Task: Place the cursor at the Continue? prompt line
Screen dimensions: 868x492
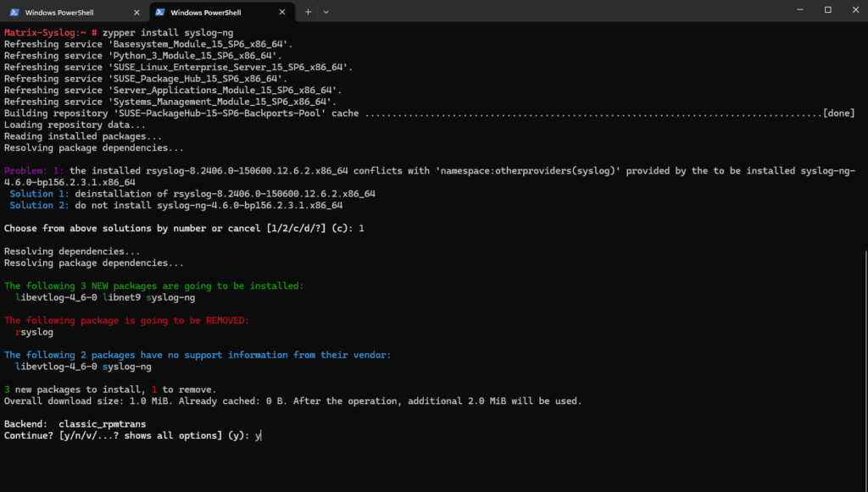Action: pos(132,435)
